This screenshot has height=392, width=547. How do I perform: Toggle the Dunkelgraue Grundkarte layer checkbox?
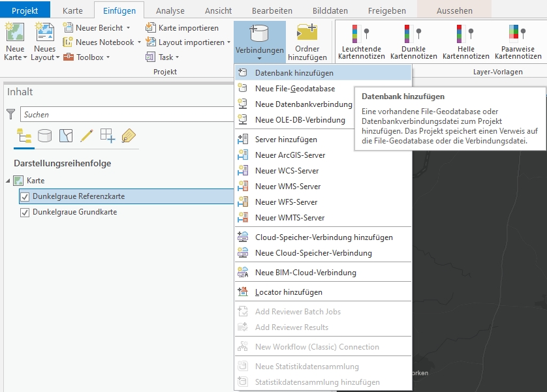[25, 212]
